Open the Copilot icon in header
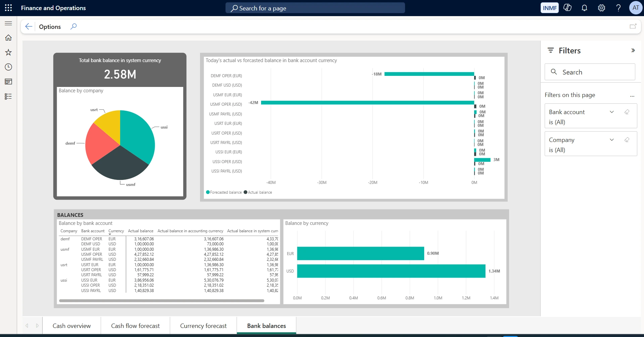 pyautogui.click(x=567, y=8)
